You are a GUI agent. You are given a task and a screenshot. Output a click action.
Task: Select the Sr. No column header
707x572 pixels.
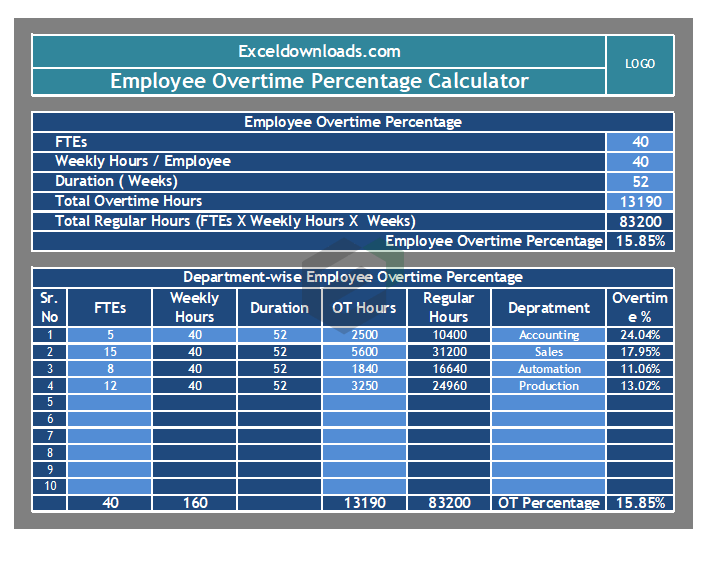49,307
